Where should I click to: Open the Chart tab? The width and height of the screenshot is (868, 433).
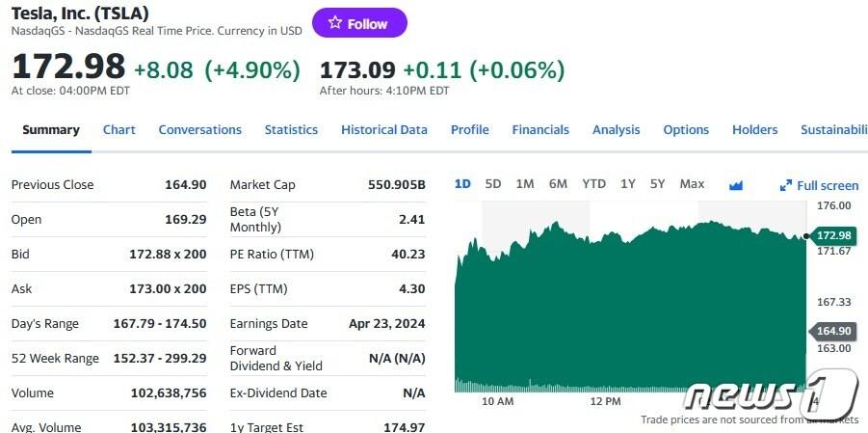pos(118,130)
